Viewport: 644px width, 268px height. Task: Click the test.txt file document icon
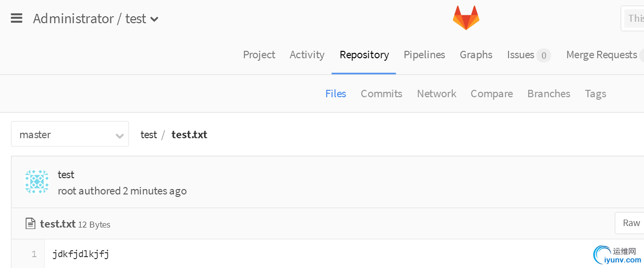[x=31, y=224]
